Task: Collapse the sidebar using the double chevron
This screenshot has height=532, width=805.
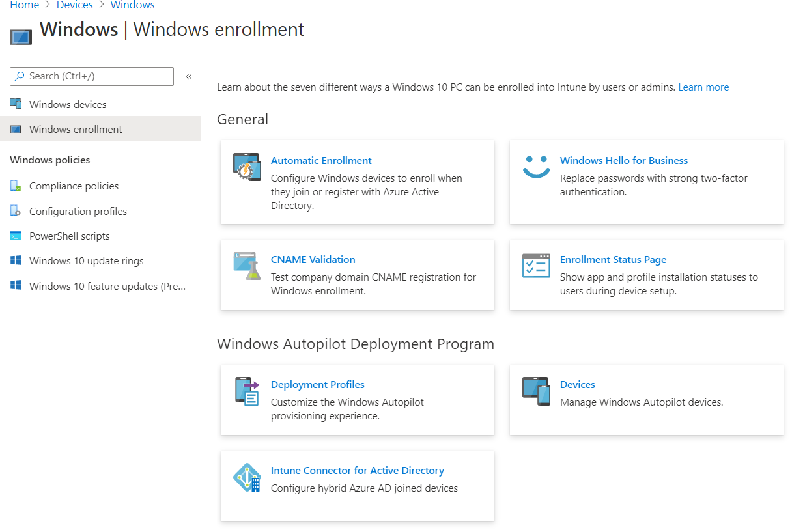Action: [x=189, y=76]
